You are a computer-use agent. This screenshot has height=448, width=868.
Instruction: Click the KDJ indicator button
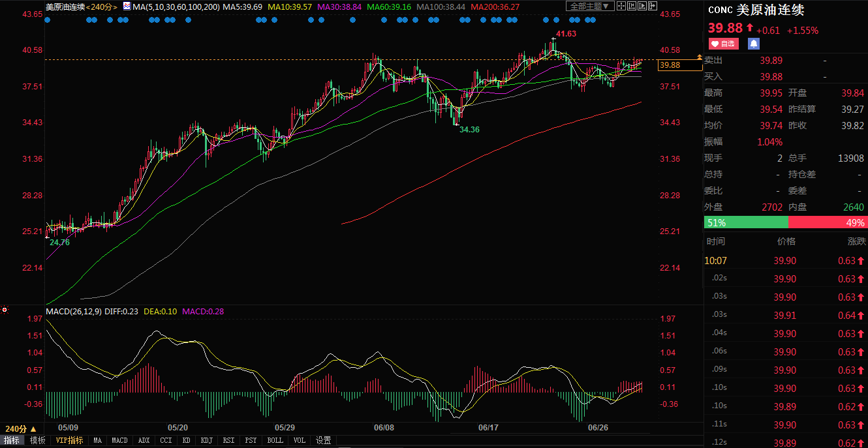click(207, 440)
